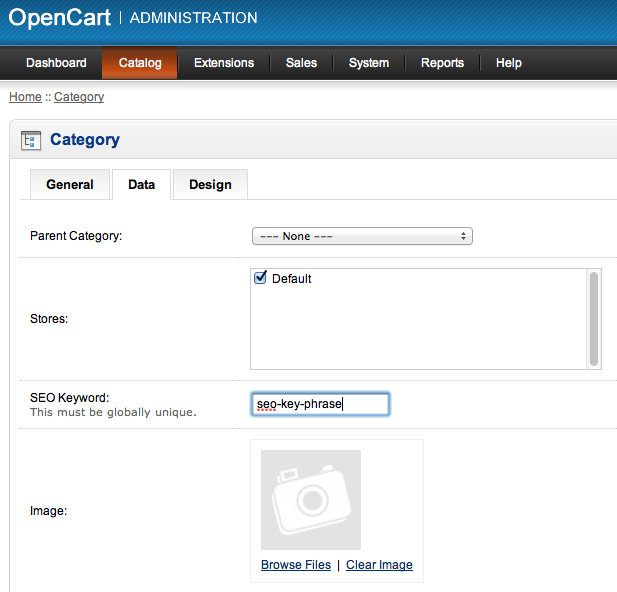The width and height of the screenshot is (617, 592).
Task: Open the Catalog menu
Action: click(140, 63)
